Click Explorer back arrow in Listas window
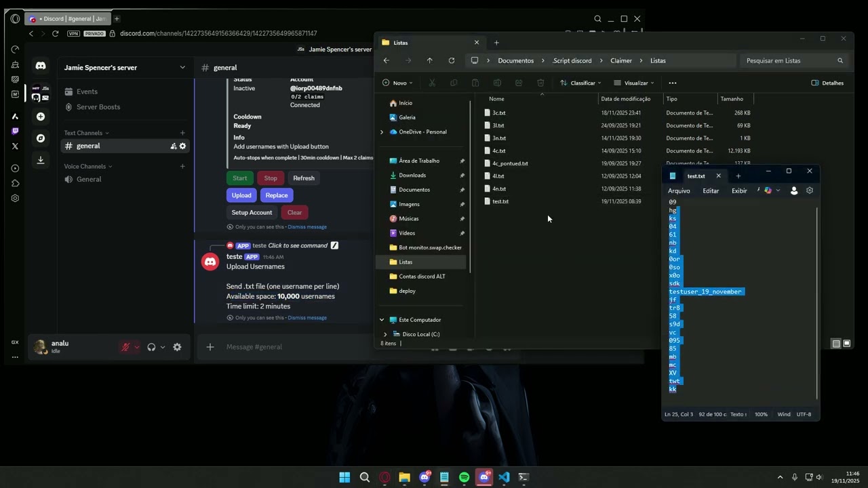Viewport: 868px width, 488px height. tap(387, 60)
